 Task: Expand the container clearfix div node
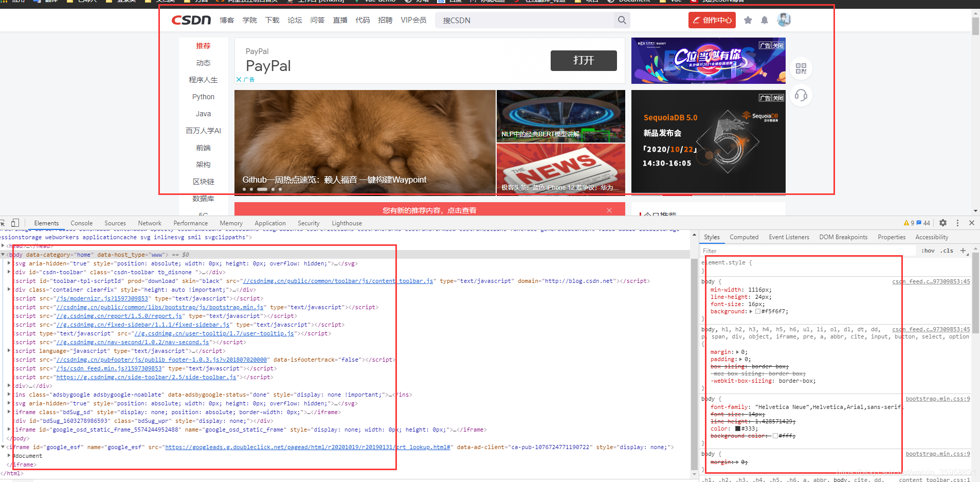[9, 290]
